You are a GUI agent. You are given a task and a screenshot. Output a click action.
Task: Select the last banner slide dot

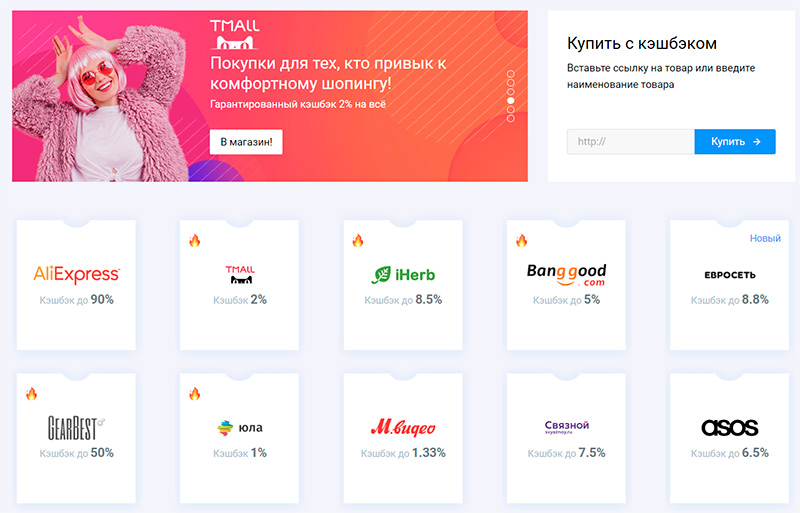(x=511, y=119)
